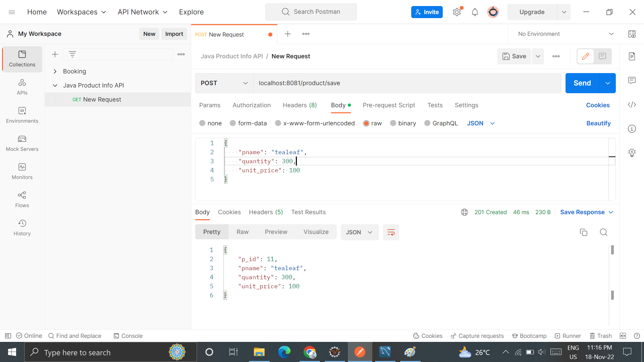Expand the Booking collection
This screenshot has height=362, width=644.
tap(55, 71)
